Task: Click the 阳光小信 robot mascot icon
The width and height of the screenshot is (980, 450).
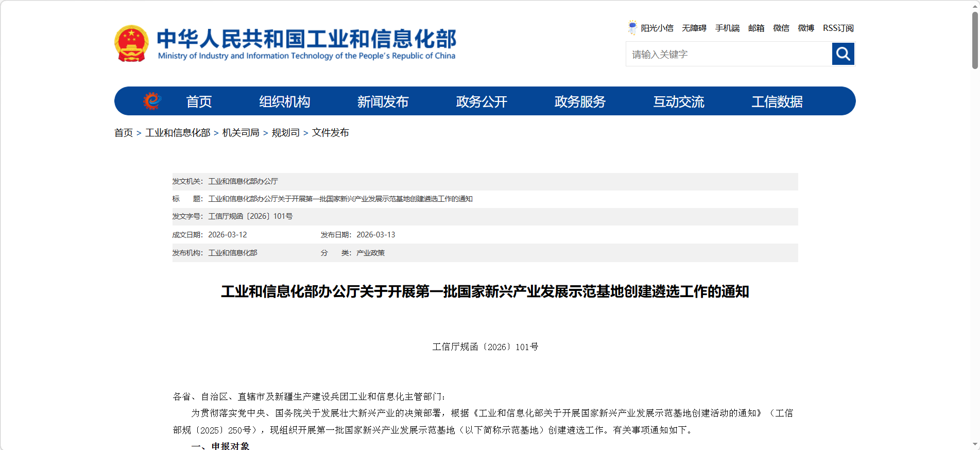Action: 632,27
